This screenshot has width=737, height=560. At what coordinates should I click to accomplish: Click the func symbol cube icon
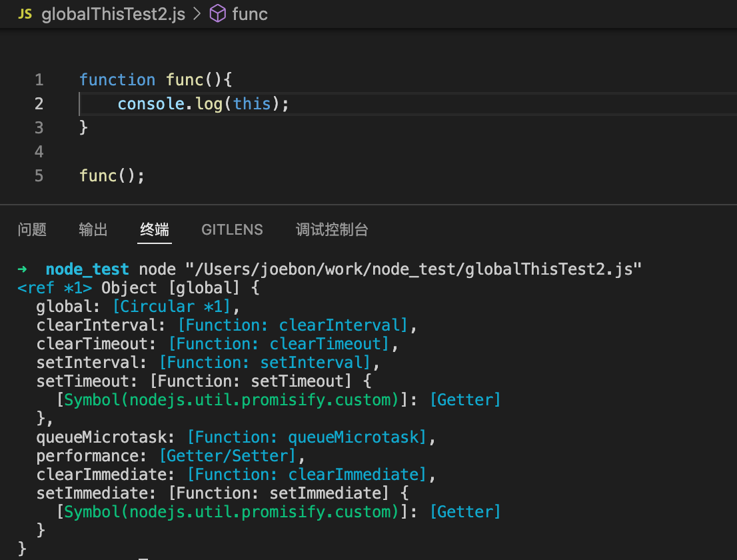point(218,13)
